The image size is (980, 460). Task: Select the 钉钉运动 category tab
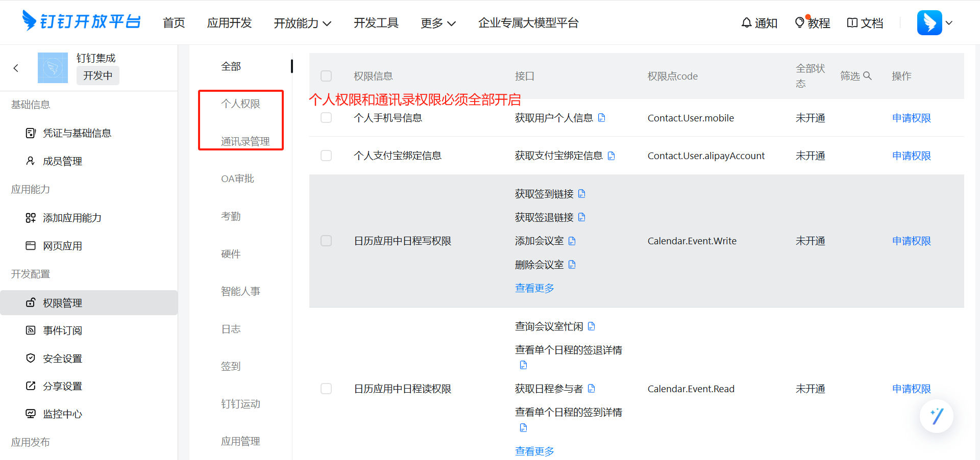[x=240, y=404]
